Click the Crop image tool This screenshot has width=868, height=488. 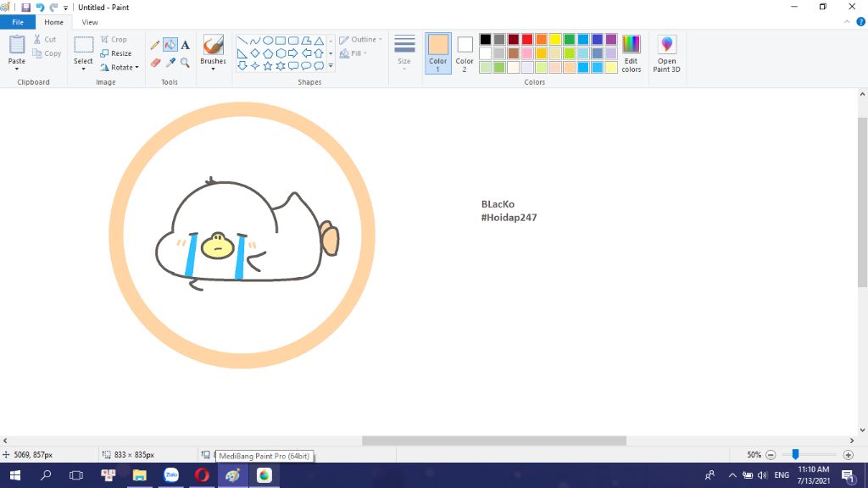coord(114,39)
